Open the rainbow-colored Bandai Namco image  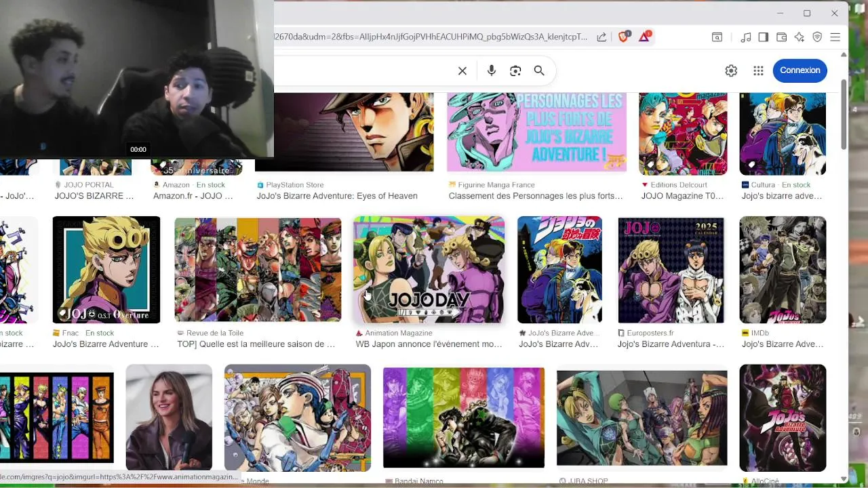pyautogui.click(x=464, y=418)
